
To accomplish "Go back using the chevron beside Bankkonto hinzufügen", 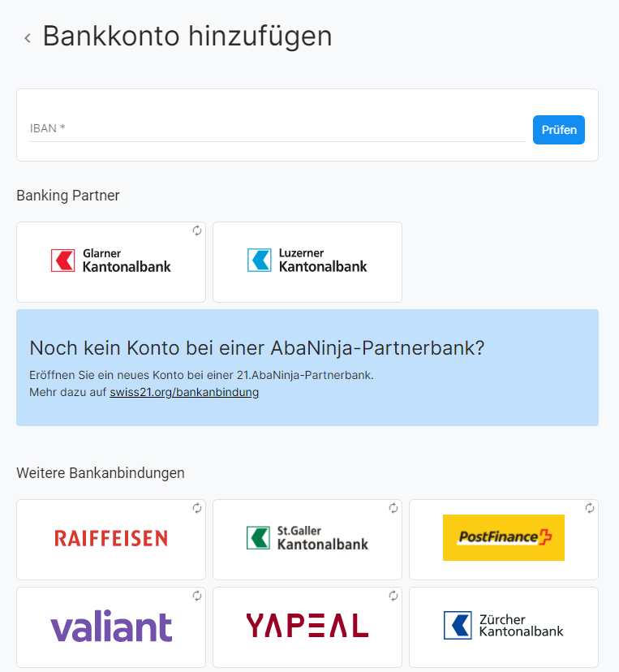I will 28,38.
